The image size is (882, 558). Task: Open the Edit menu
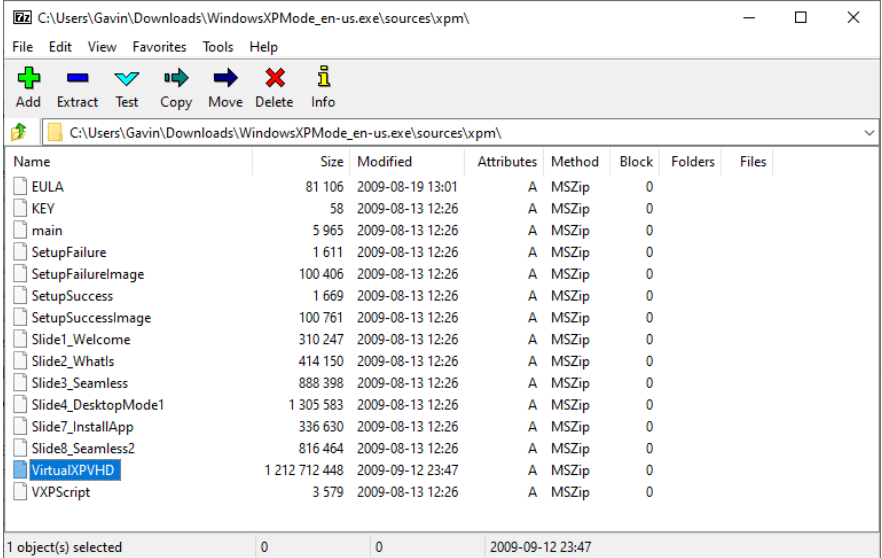[60, 47]
